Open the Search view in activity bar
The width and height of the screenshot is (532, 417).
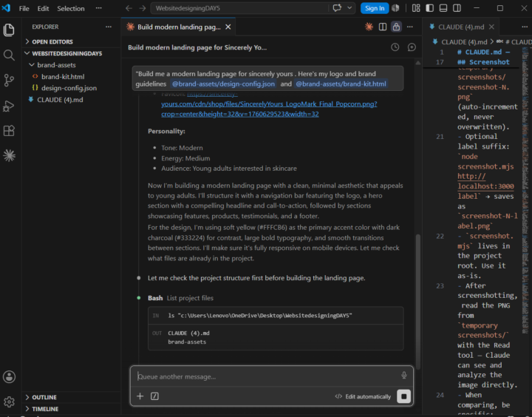(x=9, y=55)
